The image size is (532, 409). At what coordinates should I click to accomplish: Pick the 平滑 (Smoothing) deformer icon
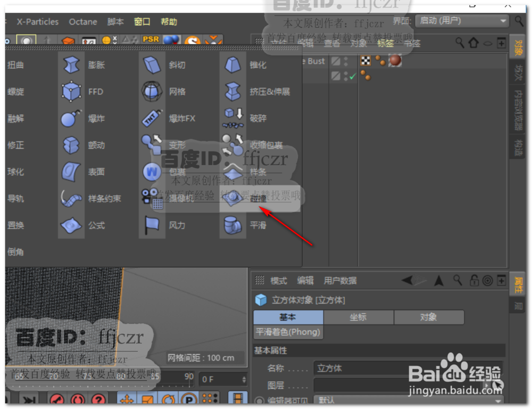[x=233, y=225]
